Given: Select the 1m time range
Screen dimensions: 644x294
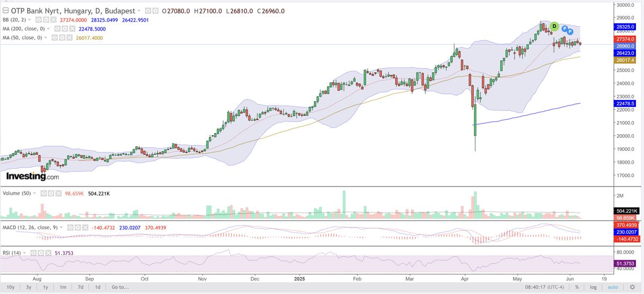Looking at the screenshot, I should 63,288.
